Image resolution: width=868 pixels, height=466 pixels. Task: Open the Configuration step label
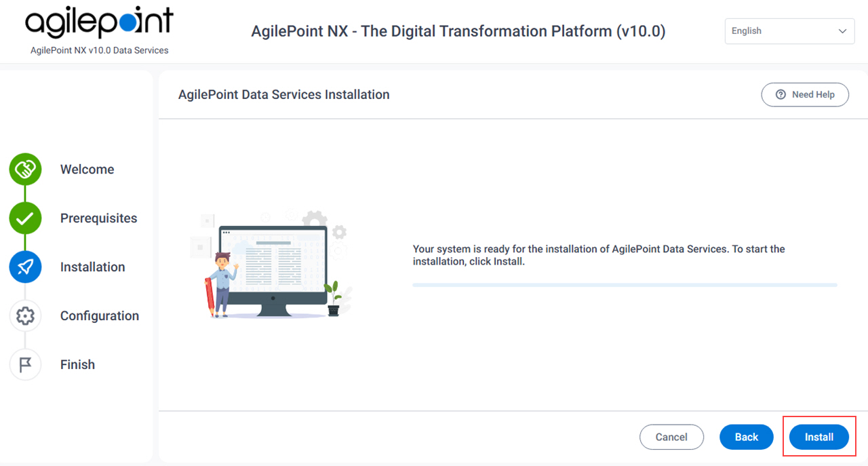coord(100,316)
